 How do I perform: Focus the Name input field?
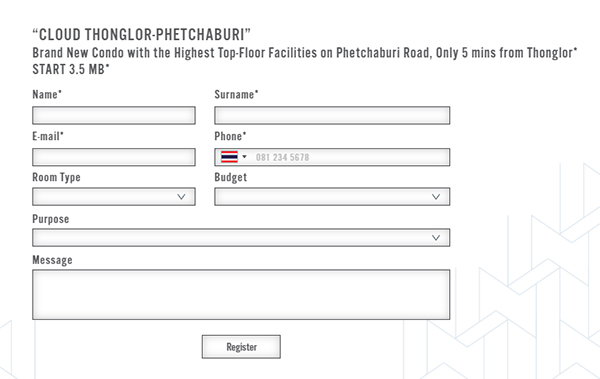114,116
